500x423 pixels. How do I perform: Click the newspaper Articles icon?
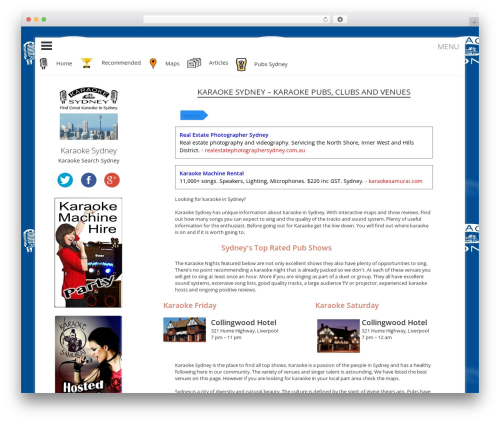coord(194,63)
